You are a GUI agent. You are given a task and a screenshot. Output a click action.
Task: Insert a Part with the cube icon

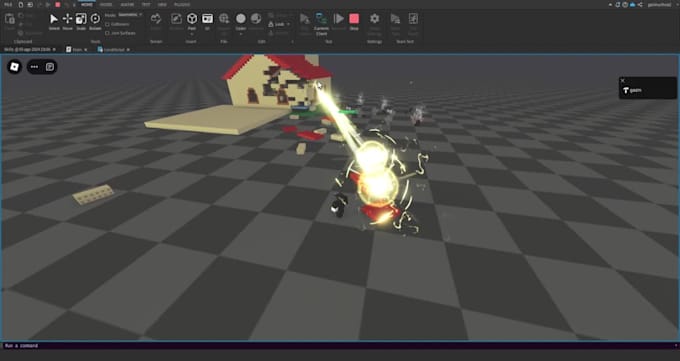coord(192,19)
